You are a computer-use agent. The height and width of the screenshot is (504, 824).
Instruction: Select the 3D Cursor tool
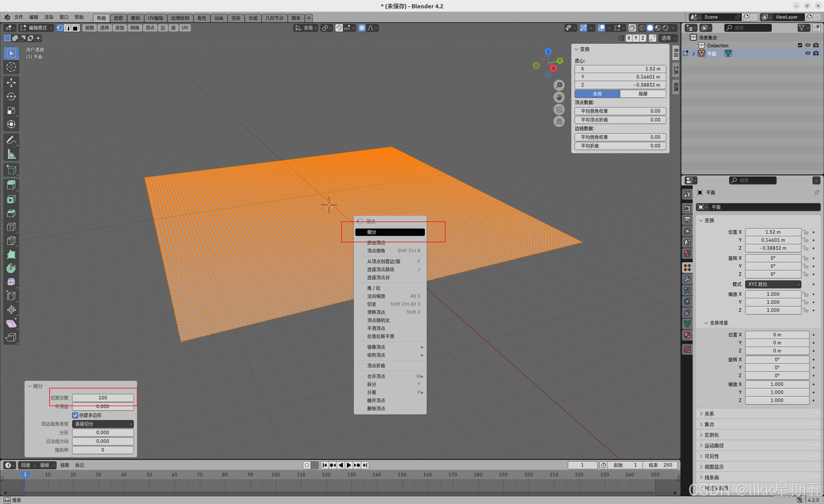(11, 67)
